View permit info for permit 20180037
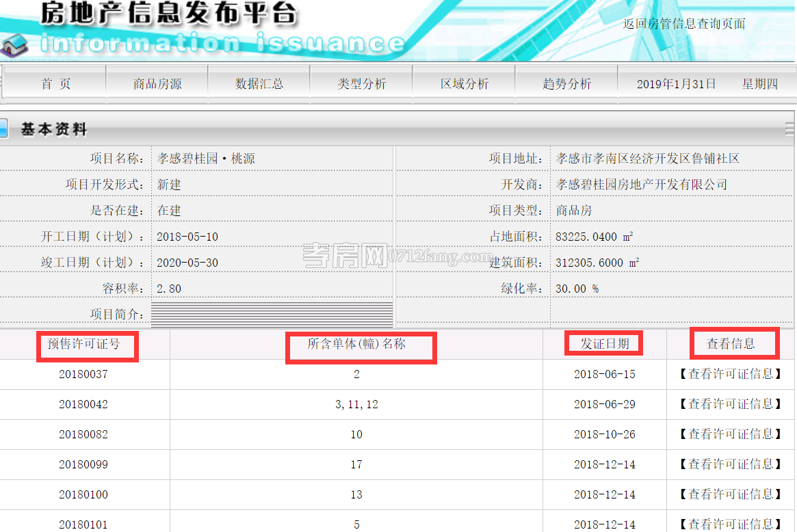 (730, 374)
